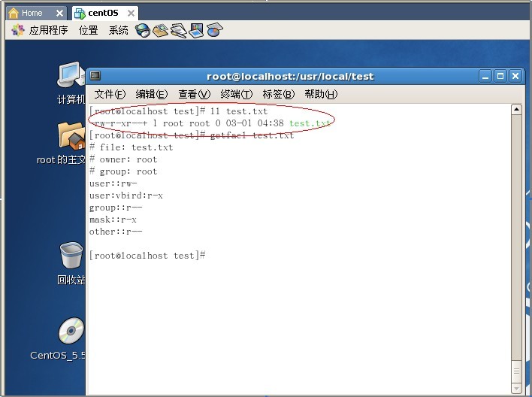532x397 pixels.
Task: Open the terminal 标签(B) menu
Action: click(279, 94)
